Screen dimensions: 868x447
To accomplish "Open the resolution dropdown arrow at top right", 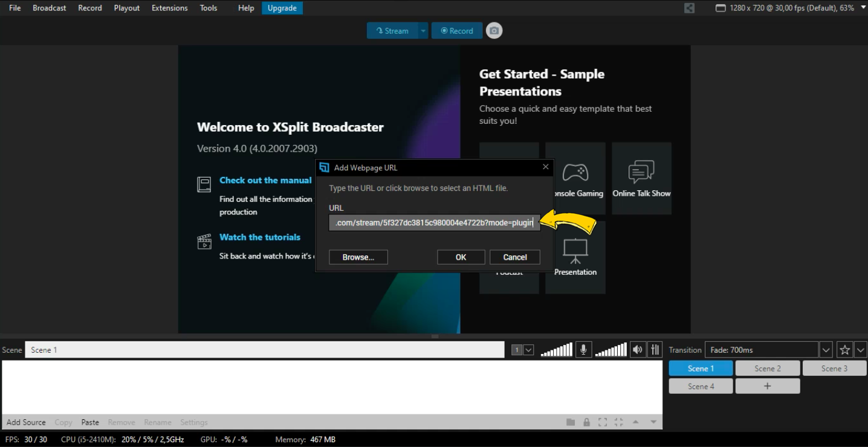I will (x=863, y=8).
